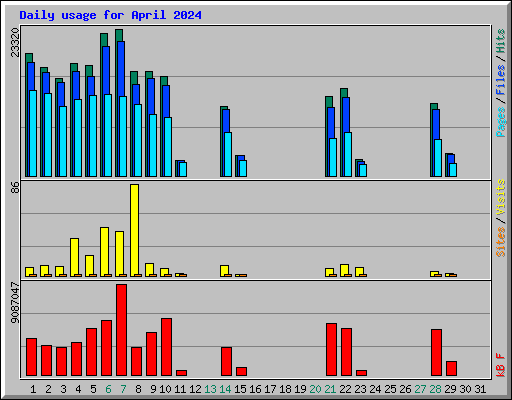Click the yellow visits bar for day 6
This screenshot has height=400, width=512.
point(104,252)
